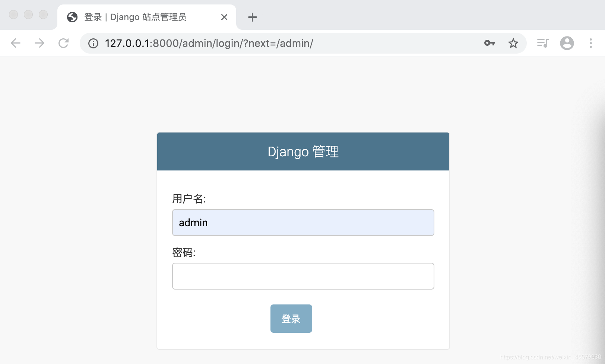Open the Chrome profile avatar

[567, 43]
